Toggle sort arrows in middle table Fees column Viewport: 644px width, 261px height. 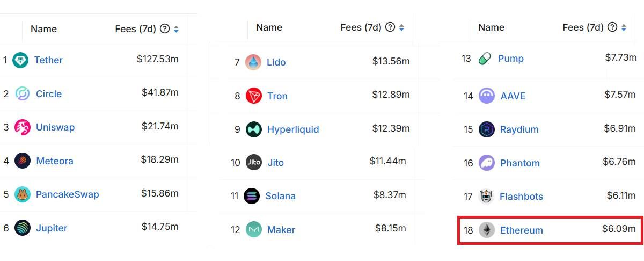click(401, 27)
